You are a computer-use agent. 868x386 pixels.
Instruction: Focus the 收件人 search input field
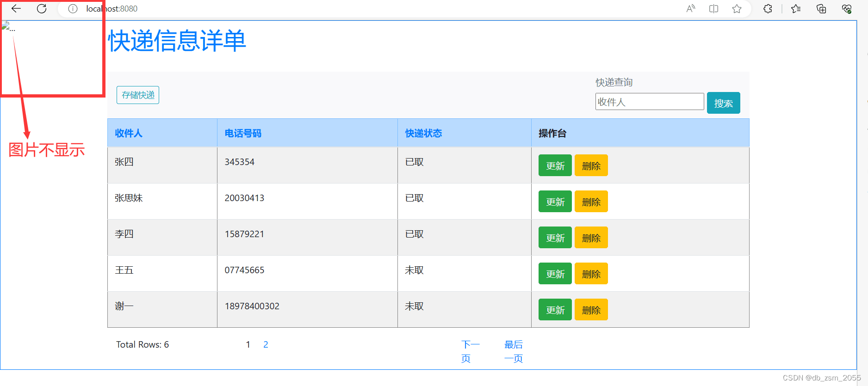[x=650, y=102]
